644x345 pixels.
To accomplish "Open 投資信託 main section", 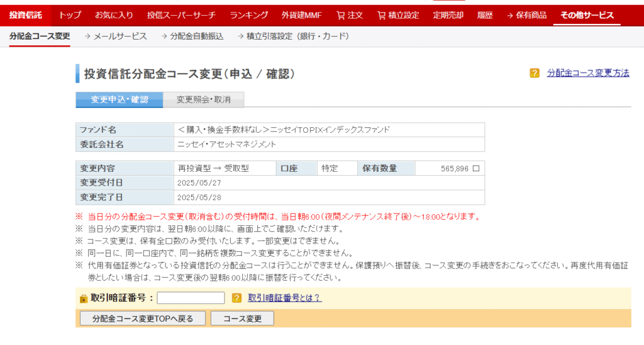I will [25, 16].
